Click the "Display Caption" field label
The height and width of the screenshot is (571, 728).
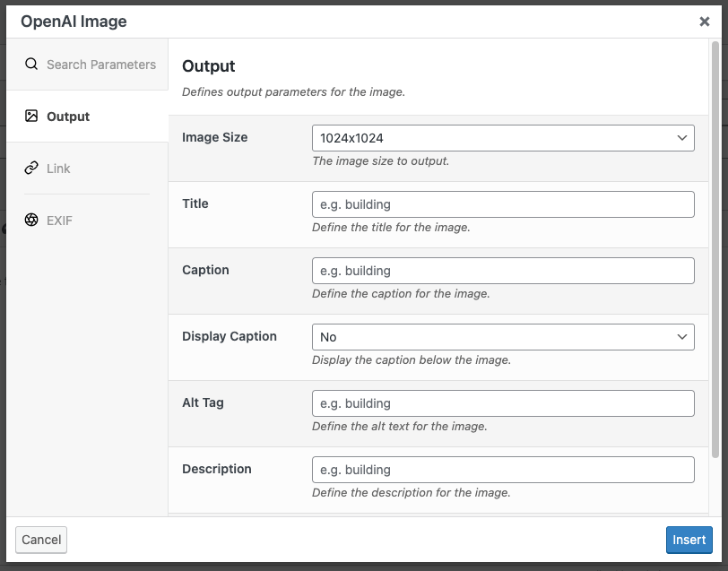point(230,336)
